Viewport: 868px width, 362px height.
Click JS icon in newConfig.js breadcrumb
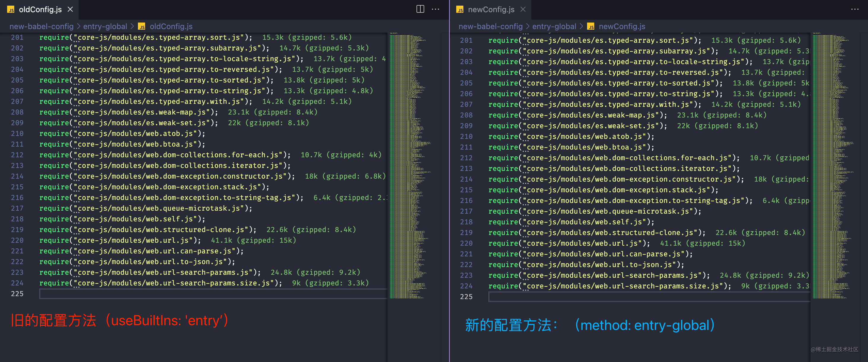coord(591,26)
